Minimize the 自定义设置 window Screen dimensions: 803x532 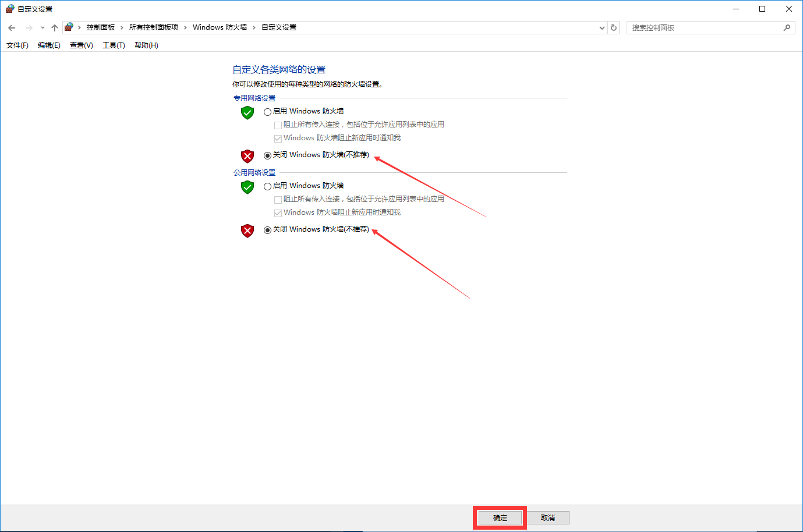(x=736, y=9)
